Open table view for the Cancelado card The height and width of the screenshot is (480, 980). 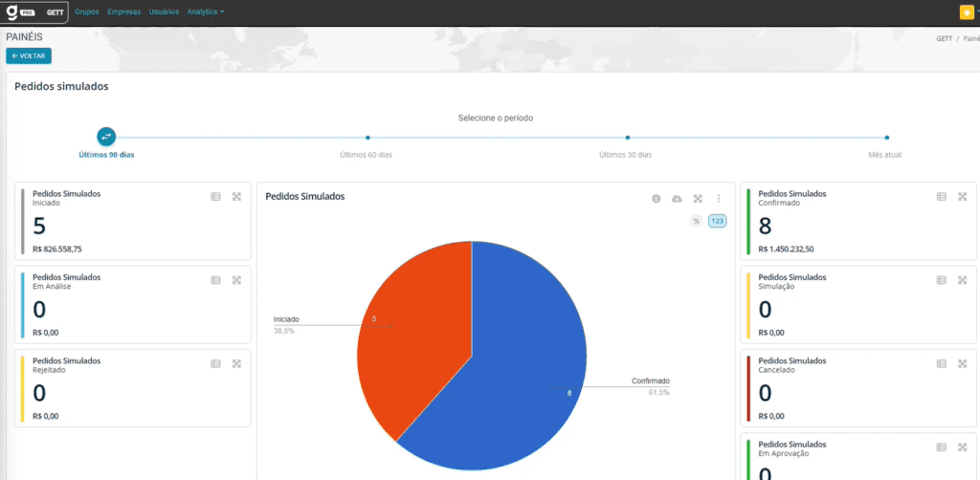tap(941, 363)
